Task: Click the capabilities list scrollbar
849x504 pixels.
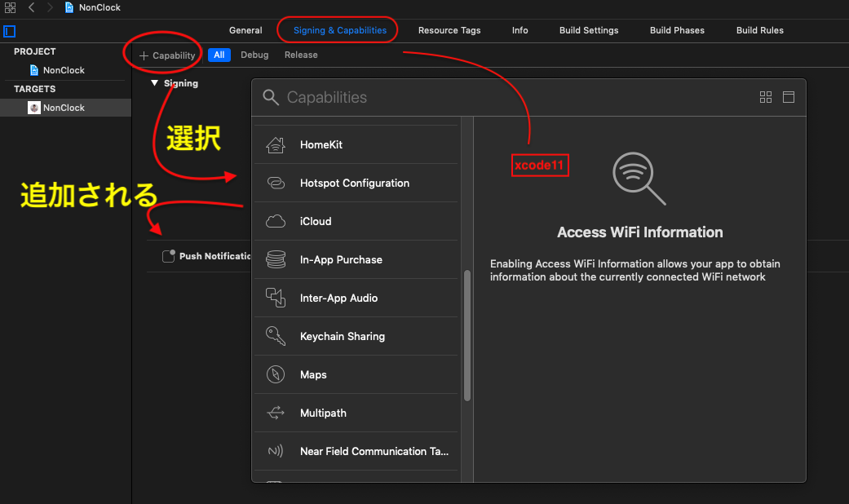Action: tap(467, 336)
